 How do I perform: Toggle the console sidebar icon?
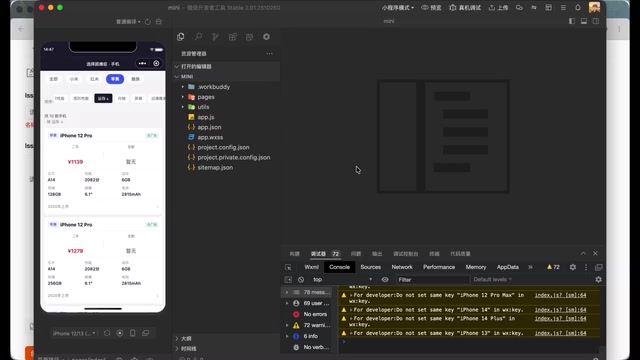click(288, 280)
